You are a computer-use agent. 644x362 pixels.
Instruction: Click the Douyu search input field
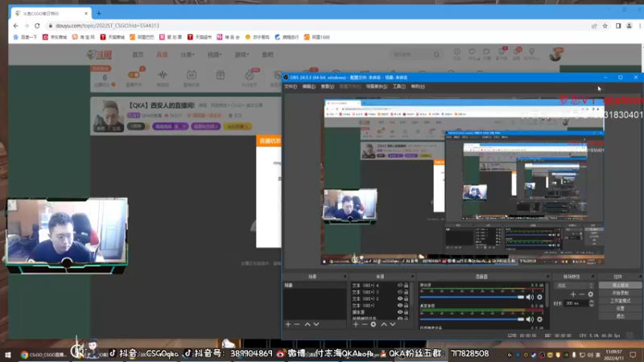click(x=411, y=54)
